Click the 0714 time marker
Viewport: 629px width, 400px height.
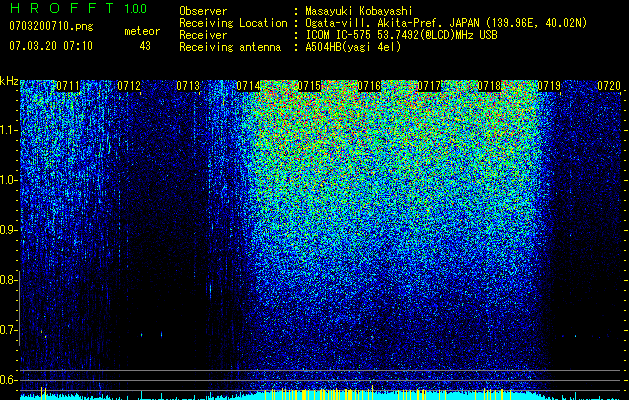(x=248, y=86)
